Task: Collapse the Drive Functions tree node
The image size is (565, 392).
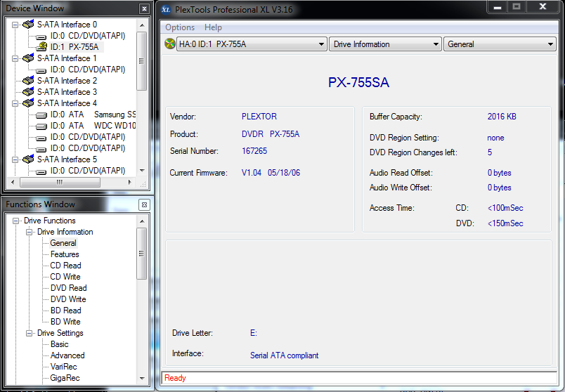Action: click(x=15, y=221)
